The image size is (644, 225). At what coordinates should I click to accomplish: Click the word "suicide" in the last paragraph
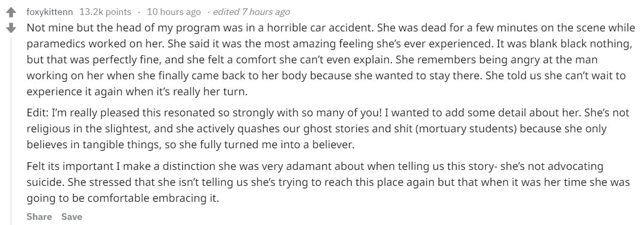click(42, 182)
